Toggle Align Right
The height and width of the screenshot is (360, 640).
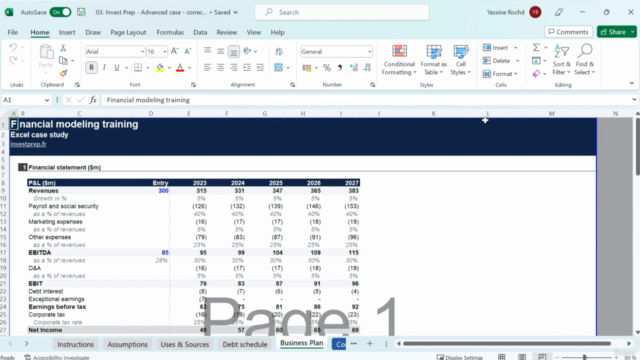pos(233,67)
